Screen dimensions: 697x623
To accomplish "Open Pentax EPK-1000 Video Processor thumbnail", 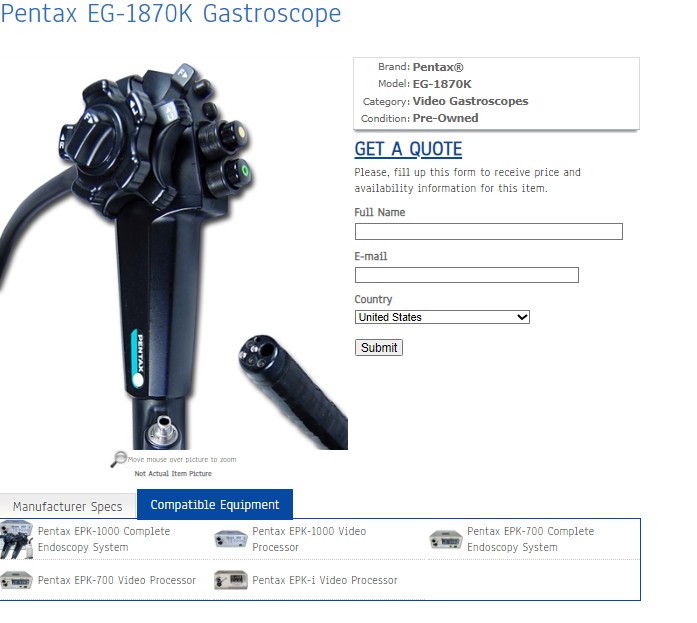I will [230, 539].
